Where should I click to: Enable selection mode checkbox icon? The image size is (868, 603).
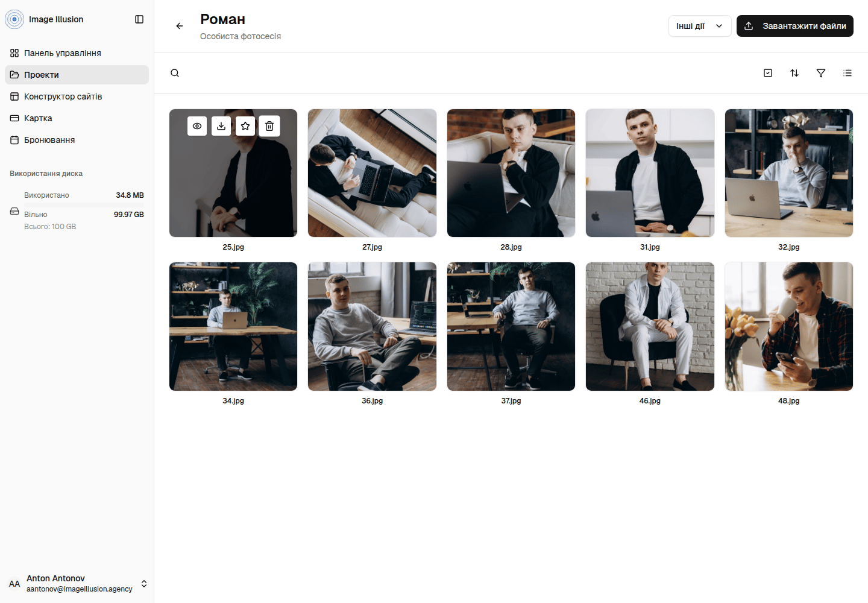click(x=768, y=73)
